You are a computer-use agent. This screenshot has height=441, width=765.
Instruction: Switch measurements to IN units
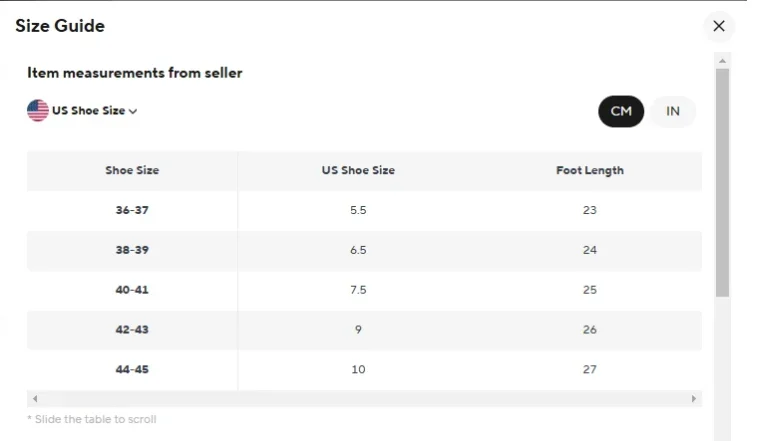(x=672, y=111)
